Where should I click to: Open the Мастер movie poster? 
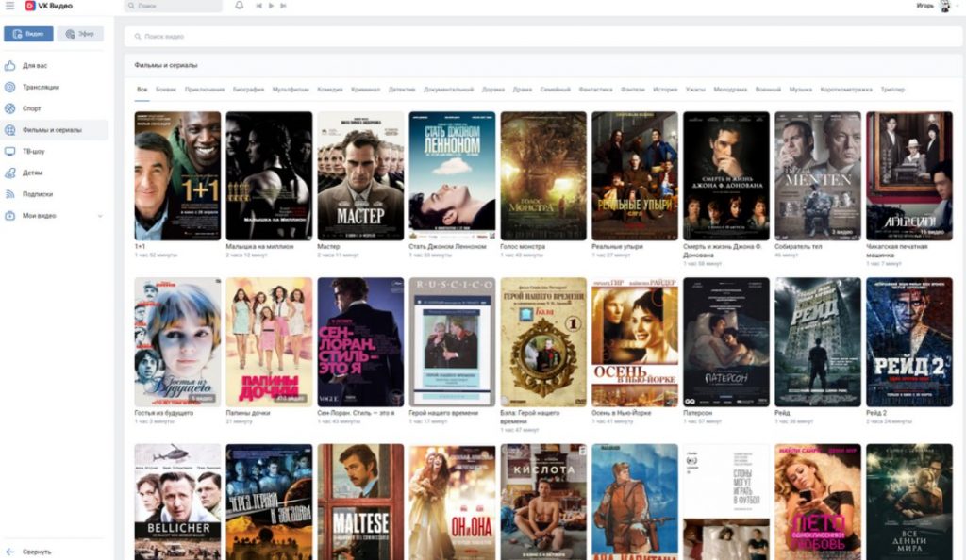pos(360,176)
